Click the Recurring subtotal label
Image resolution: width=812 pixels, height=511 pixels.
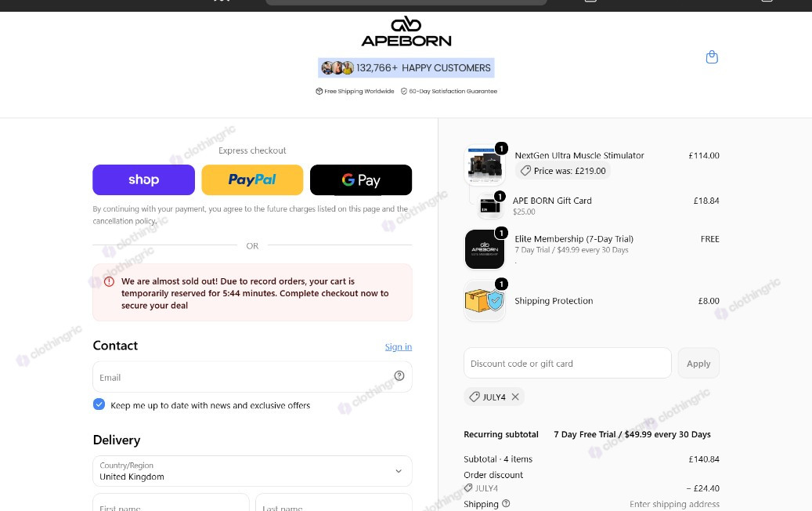501,434
